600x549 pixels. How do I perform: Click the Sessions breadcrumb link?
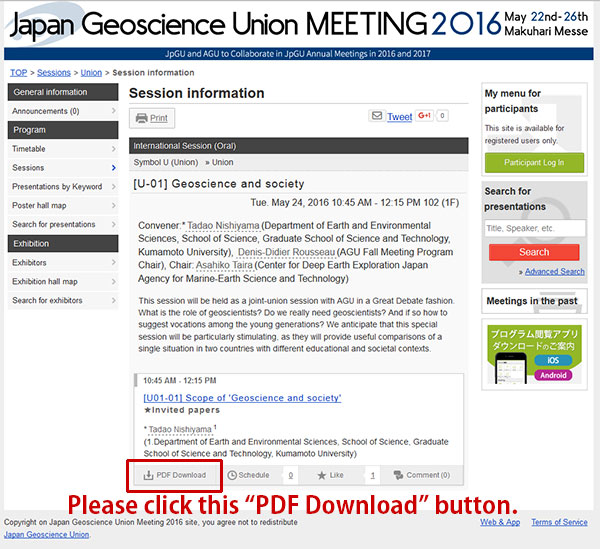coord(54,73)
